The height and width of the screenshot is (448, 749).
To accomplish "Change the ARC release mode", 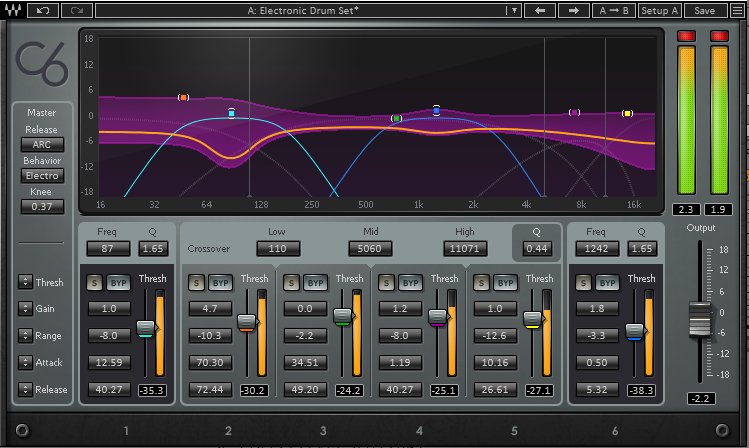I will (42, 144).
